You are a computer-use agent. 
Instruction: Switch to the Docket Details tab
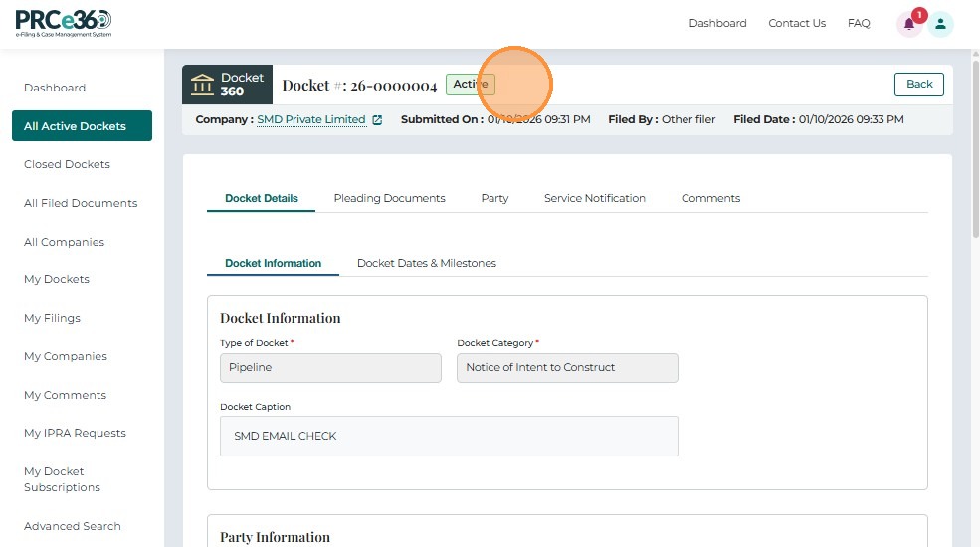262,199
